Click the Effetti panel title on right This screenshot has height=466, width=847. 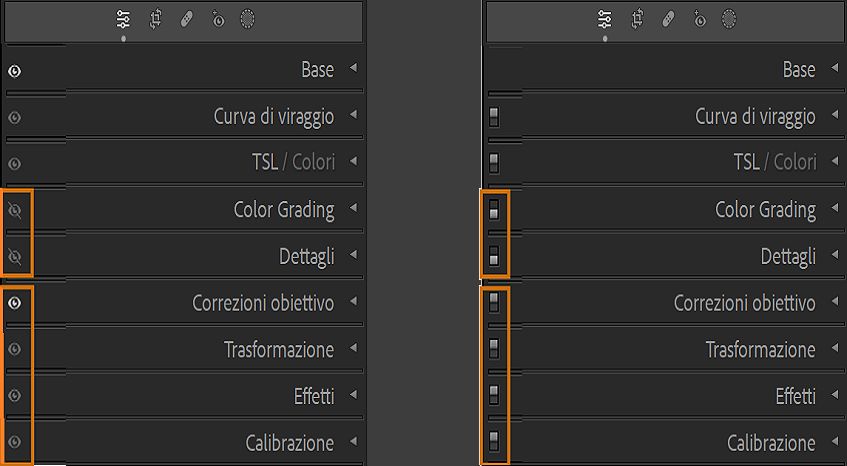pos(795,396)
